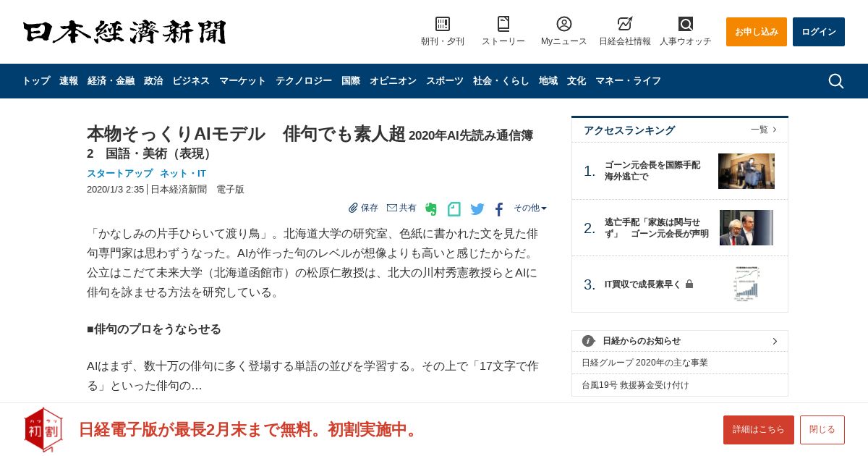This screenshot has height=456, width=868.
Task: Expand 日経からのお知らせ with the arrow
Action: click(775, 341)
